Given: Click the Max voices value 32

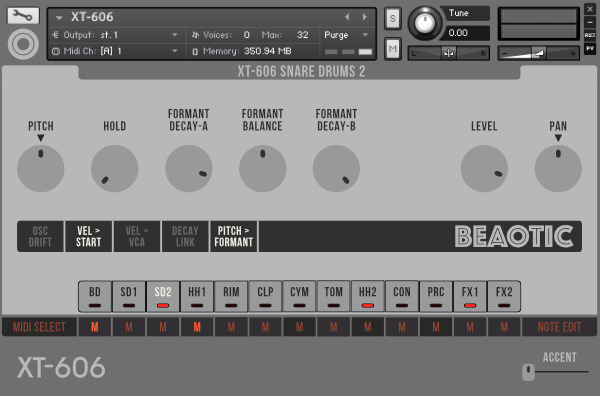Looking at the screenshot, I should pos(302,35).
